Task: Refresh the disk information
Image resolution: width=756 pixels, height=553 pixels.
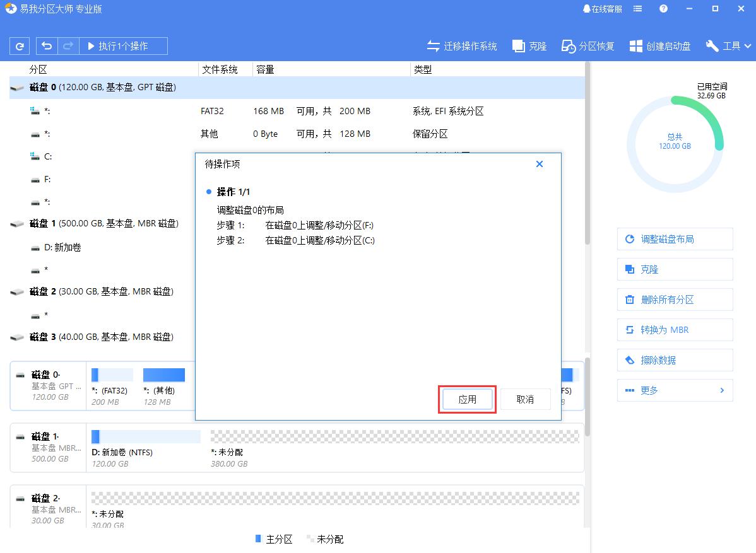Action: [19, 45]
